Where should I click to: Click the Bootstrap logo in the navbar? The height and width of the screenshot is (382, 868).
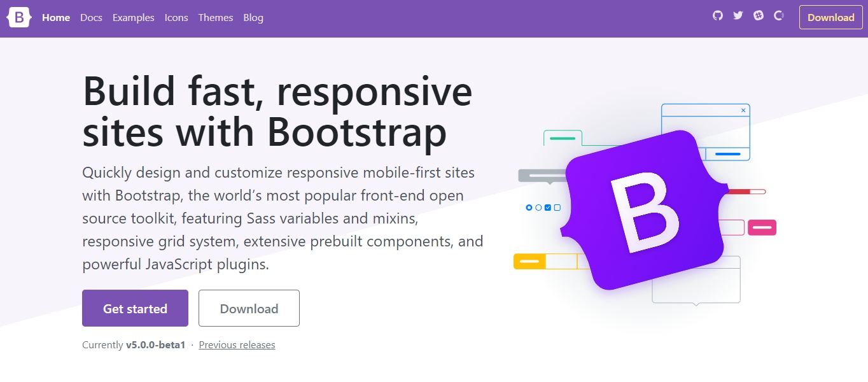[x=18, y=17]
